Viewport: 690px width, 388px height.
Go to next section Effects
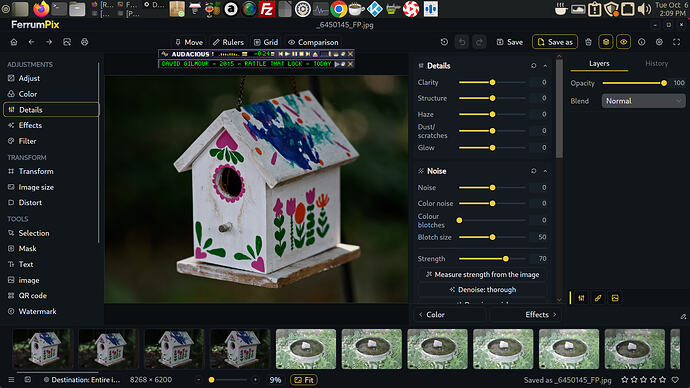(525, 315)
